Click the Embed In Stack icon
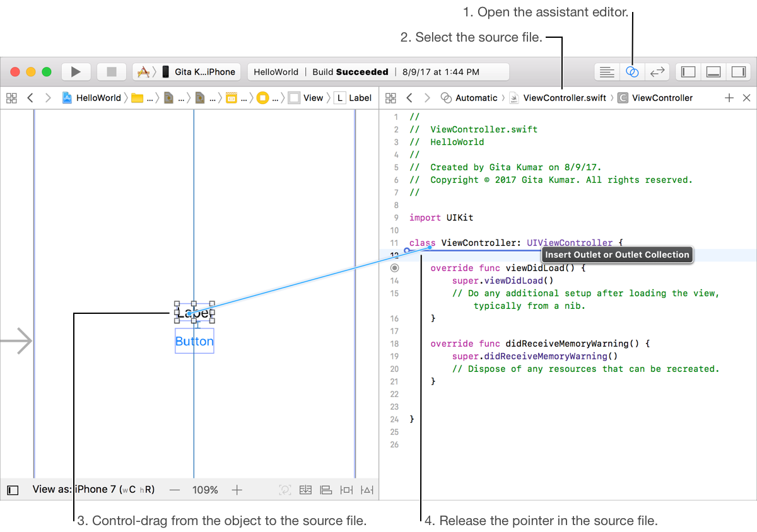 (x=306, y=490)
